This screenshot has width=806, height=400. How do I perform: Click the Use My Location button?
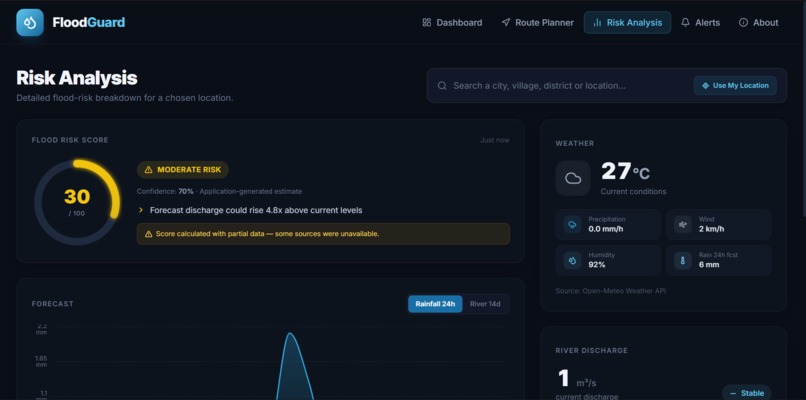pyautogui.click(x=735, y=86)
